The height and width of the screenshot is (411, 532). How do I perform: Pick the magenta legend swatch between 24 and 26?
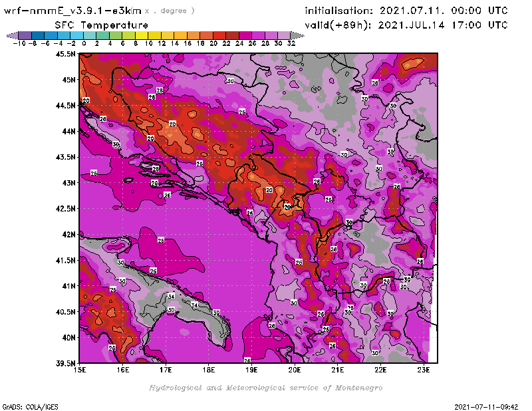[245, 36]
